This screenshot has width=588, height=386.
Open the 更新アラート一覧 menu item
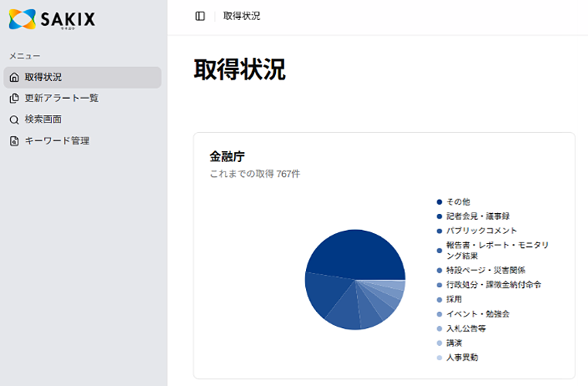point(83,98)
